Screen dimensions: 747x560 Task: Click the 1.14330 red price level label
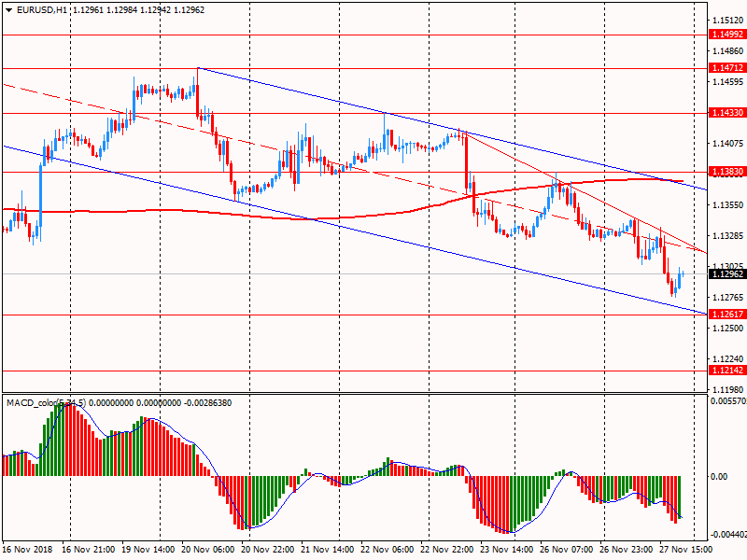726,113
